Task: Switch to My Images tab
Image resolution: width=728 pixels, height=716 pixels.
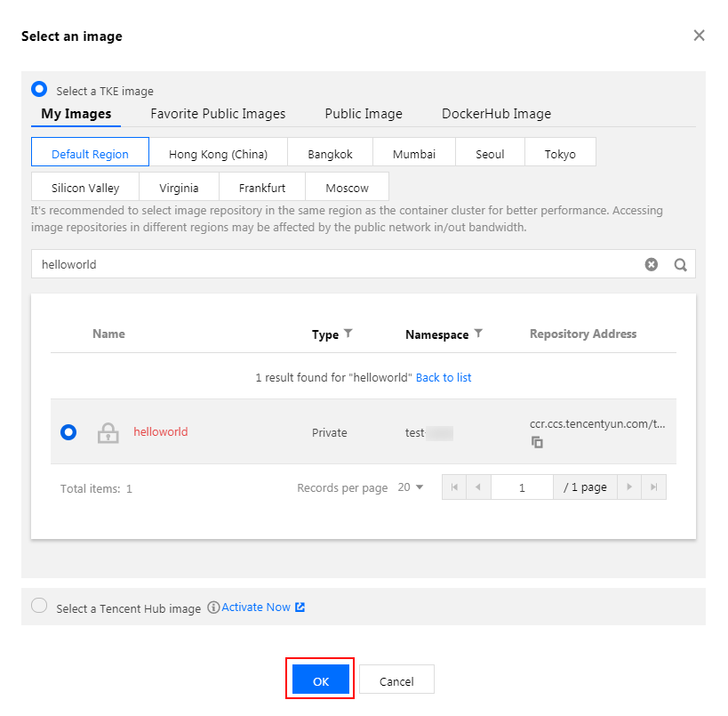Action: 76,114
